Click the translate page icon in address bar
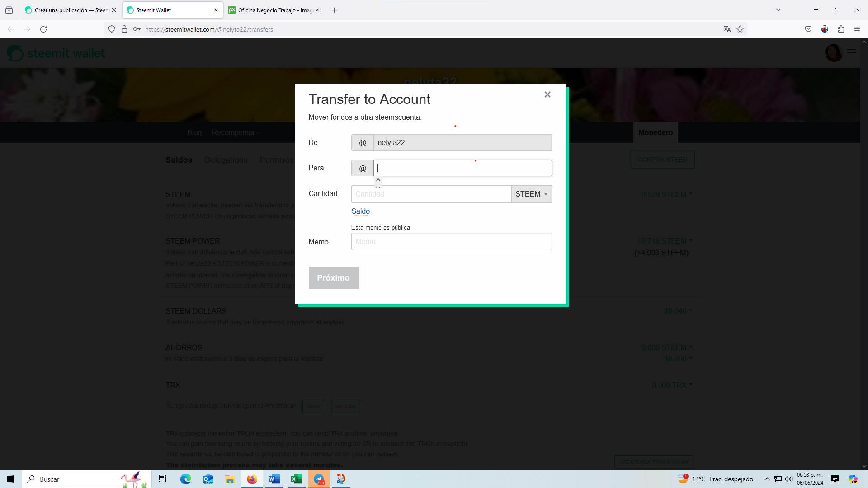The width and height of the screenshot is (868, 488). [x=727, y=29]
